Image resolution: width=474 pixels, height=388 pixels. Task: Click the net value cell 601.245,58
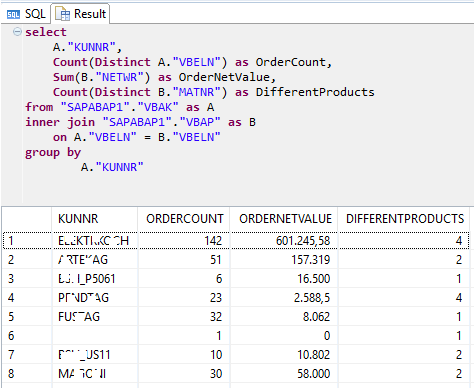pyautogui.click(x=284, y=241)
